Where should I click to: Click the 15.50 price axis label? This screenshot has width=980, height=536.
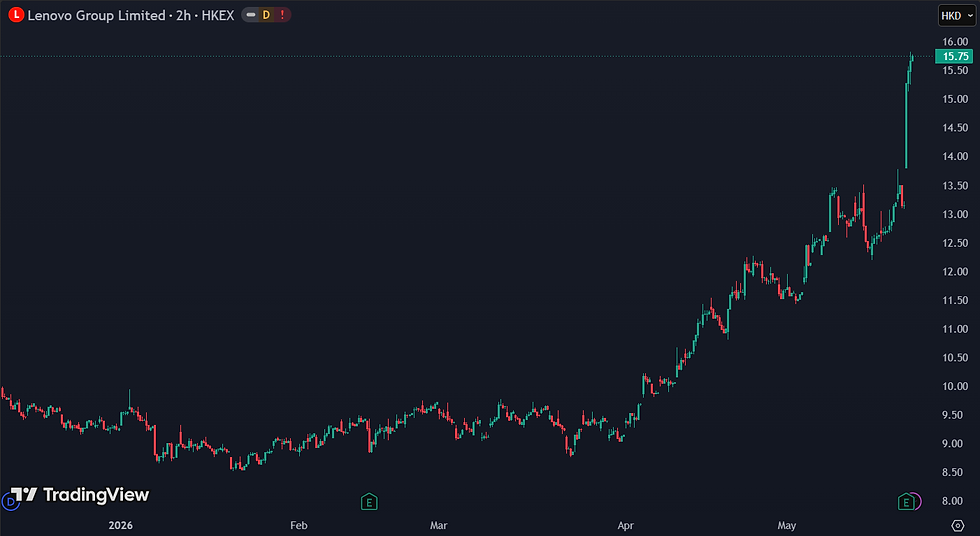(955, 71)
